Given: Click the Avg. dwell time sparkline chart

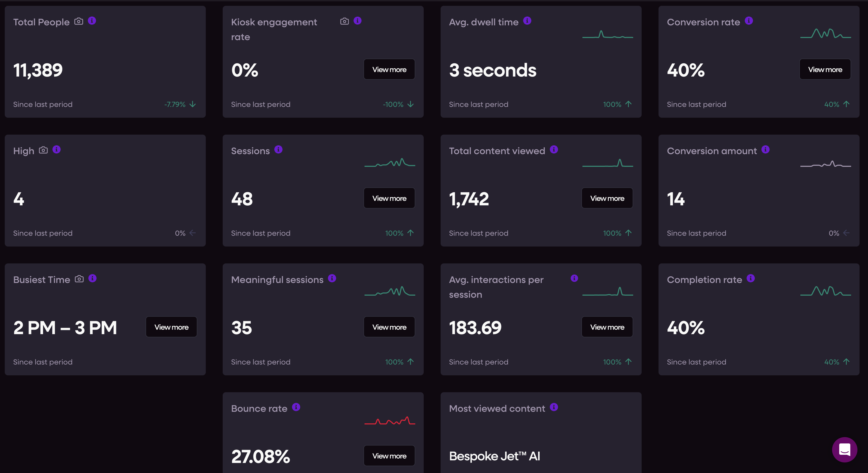Looking at the screenshot, I should click(608, 34).
